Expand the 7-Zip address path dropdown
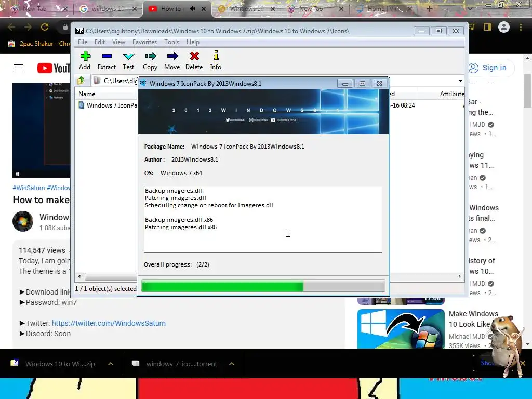The height and width of the screenshot is (399, 532). [x=460, y=81]
